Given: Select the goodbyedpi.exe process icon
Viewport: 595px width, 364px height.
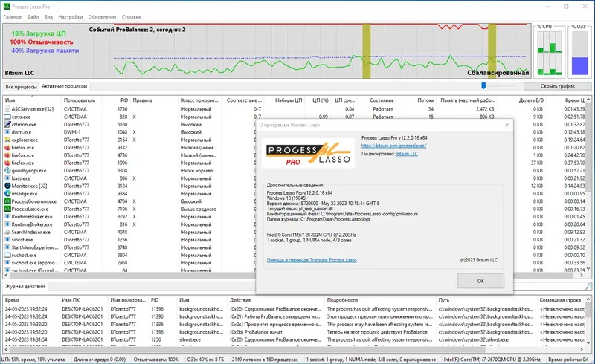Looking at the screenshot, I should [7, 171].
